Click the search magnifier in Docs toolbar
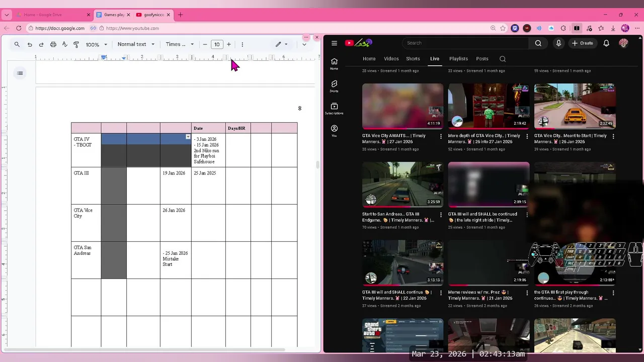 17,44
